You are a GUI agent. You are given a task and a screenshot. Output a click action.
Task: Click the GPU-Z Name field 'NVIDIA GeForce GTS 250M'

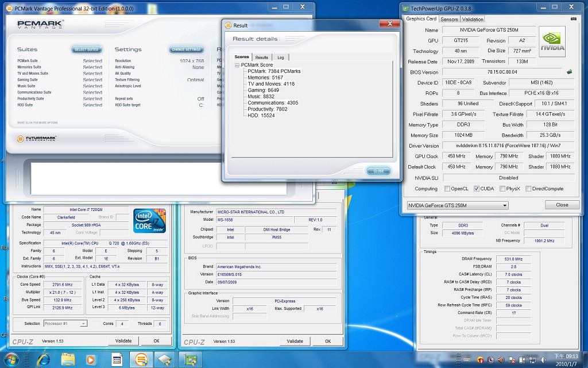point(489,30)
